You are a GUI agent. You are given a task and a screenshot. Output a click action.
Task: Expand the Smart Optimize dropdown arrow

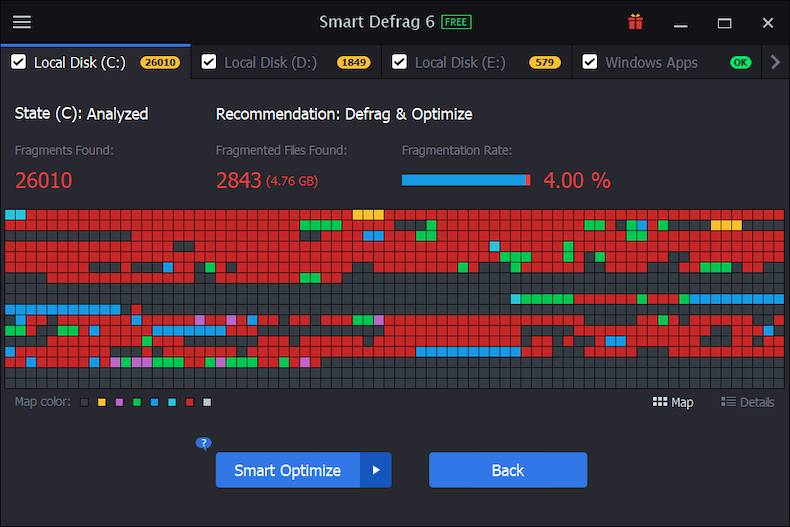coord(376,470)
